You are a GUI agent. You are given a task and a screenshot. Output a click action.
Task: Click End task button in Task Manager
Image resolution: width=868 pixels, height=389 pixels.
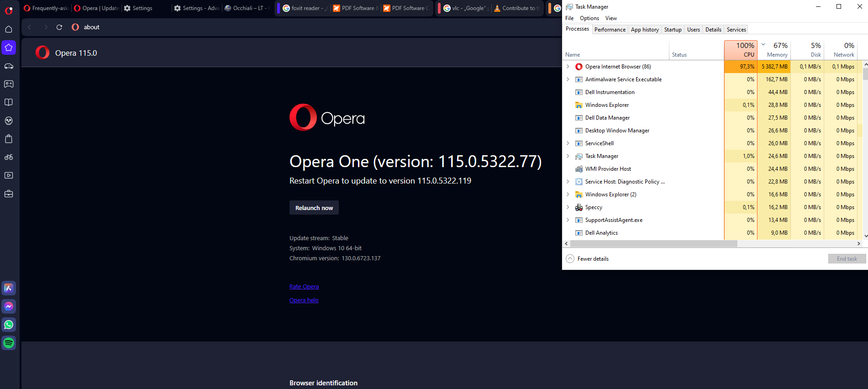tap(847, 259)
